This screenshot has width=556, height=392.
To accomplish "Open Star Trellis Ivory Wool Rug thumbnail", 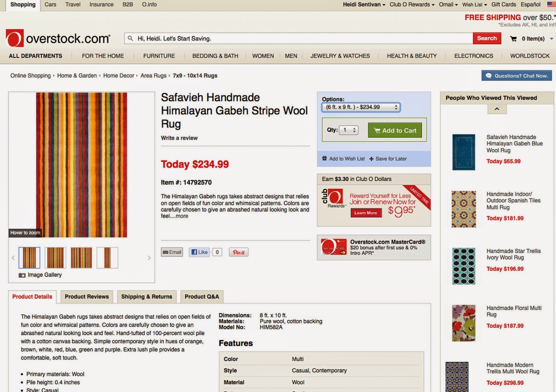I will [464, 266].
